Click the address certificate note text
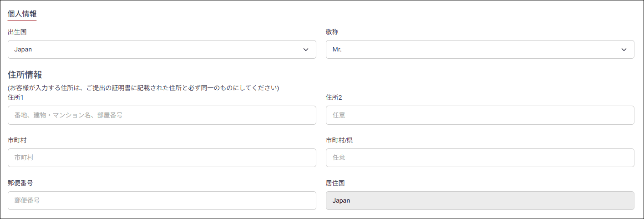644x219 pixels. click(x=143, y=87)
